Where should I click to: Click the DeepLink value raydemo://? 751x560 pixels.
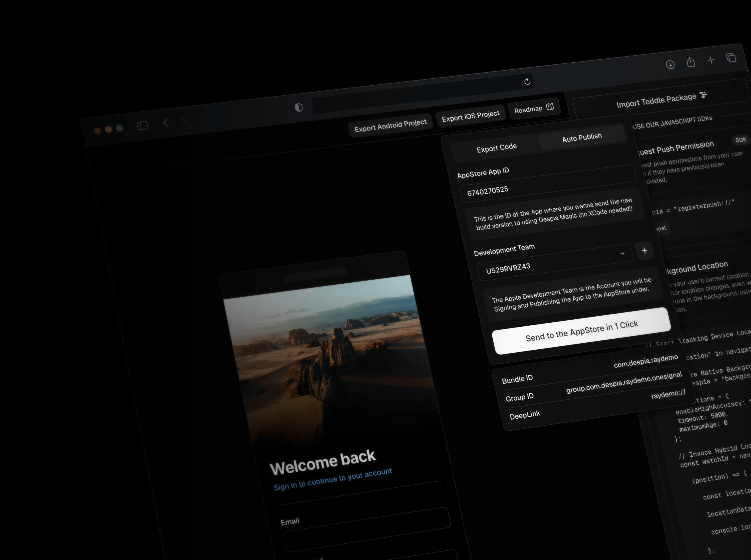coord(668,394)
